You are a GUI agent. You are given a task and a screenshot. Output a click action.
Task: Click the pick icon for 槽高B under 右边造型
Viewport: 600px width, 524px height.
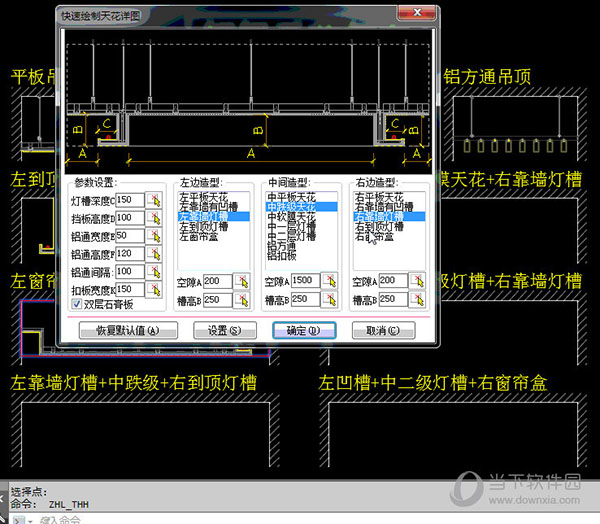(417, 299)
